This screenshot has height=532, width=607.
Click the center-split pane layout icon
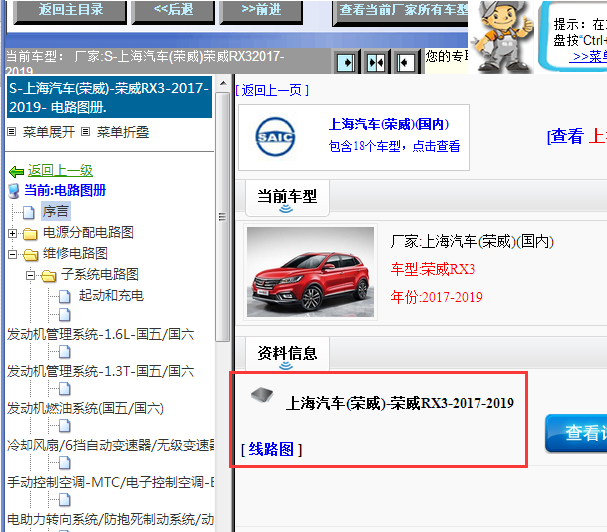376,62
